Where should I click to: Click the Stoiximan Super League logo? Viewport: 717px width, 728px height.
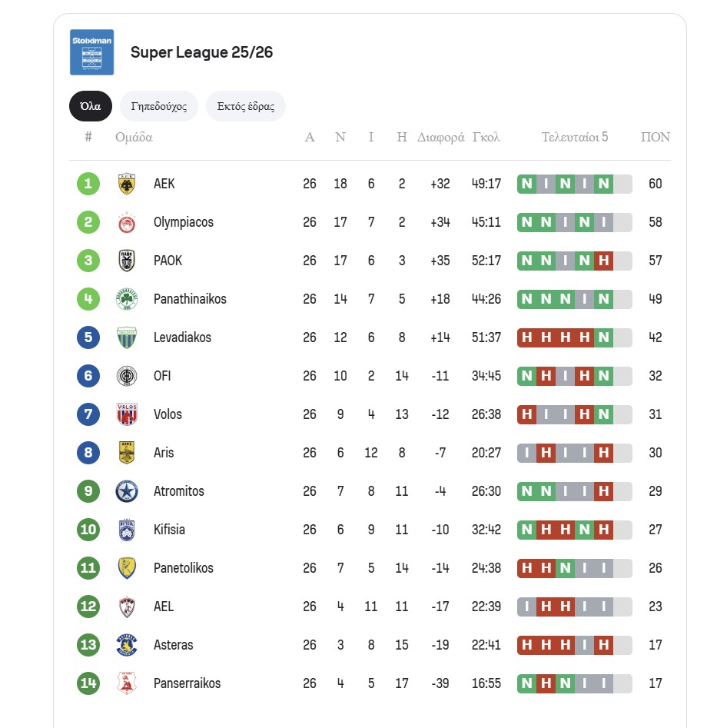pyautogui.click(x=91, y=52)
